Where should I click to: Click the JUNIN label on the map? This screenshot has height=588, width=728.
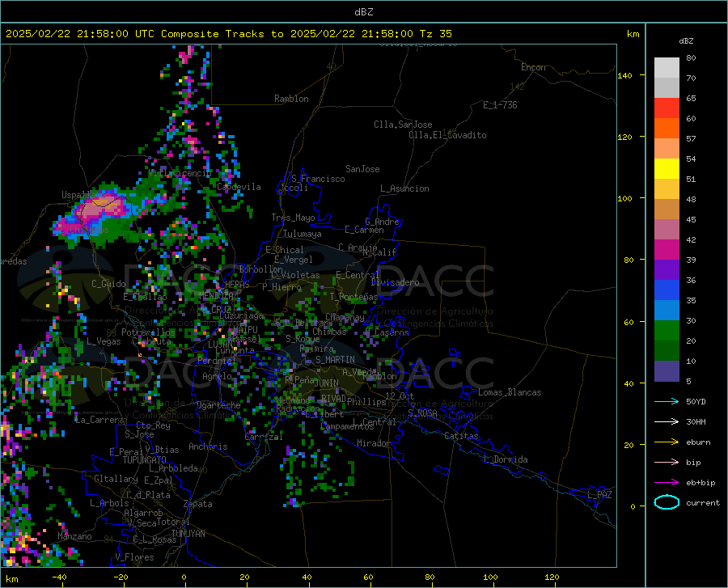(327, 383)
